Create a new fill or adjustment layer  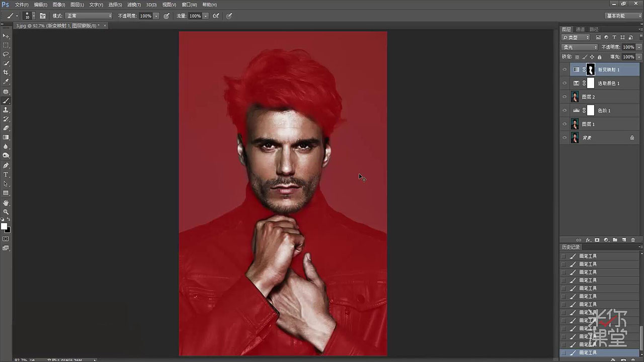tap(606, 240)
